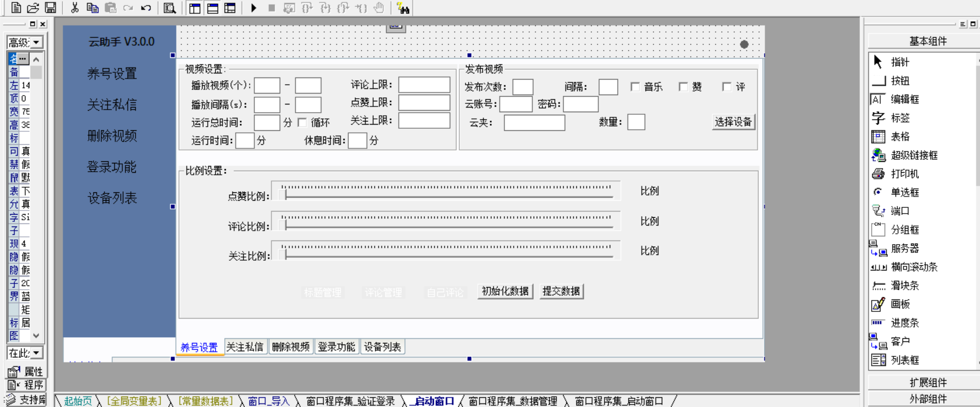980x407 pixels.
Task: Toggle the 循环 checkbox
Action: pyautogui.click(x=302, y=123)
